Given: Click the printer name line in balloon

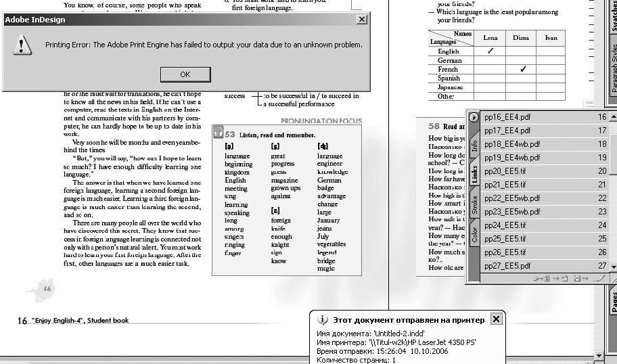Looking at the screenshot, I should [396, 342].
